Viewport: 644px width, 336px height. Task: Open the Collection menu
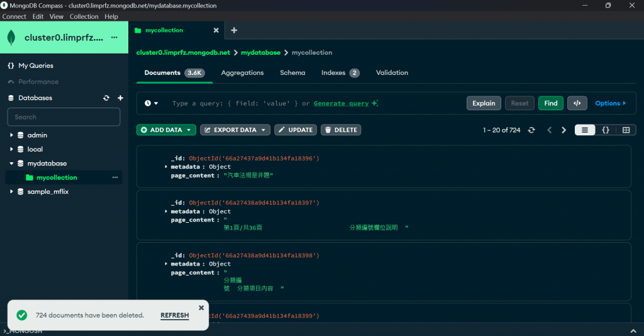[x=84, y=16]
